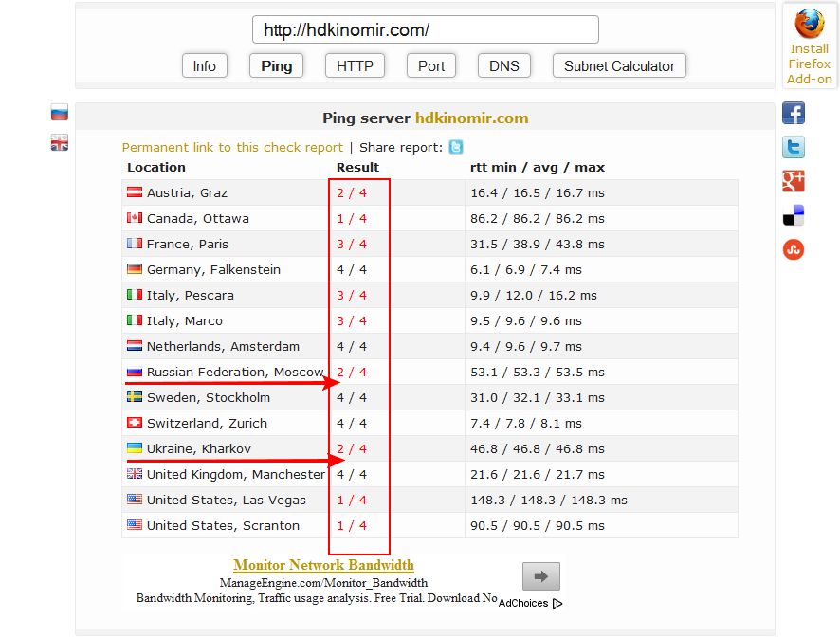Click the rtt min / avg / max header
Viewport: 840px width, 637px height.
pos(538,167)
